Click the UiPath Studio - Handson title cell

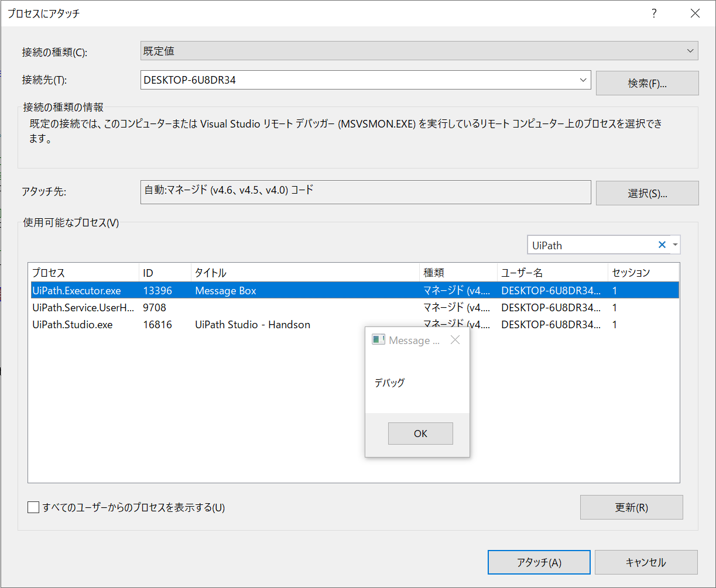252,324
